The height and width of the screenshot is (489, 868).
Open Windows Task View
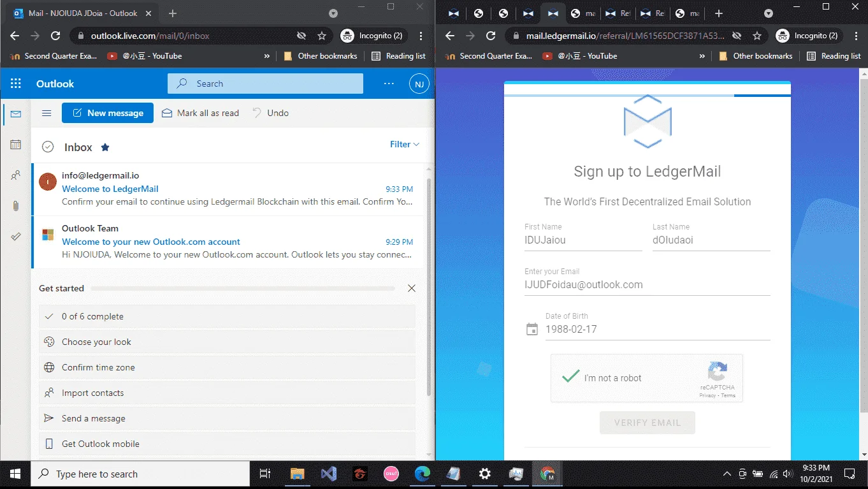265,474
